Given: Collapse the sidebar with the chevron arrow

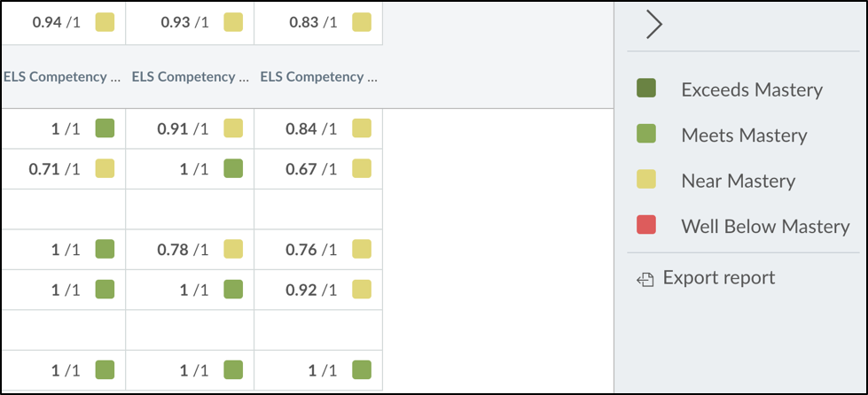Looking at the screenshot, I should click(x=653, y=26).
